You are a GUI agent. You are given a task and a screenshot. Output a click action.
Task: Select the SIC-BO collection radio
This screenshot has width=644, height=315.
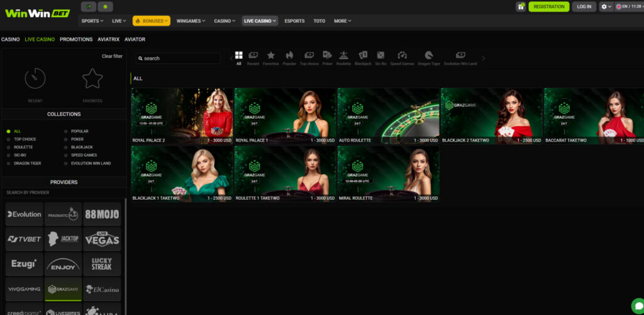[8, 155]
